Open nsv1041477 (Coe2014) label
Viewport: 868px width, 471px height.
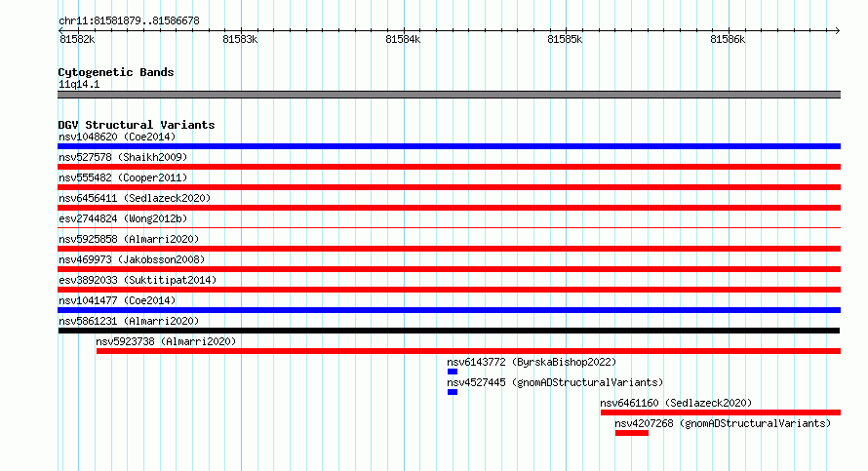coord(117,300)
